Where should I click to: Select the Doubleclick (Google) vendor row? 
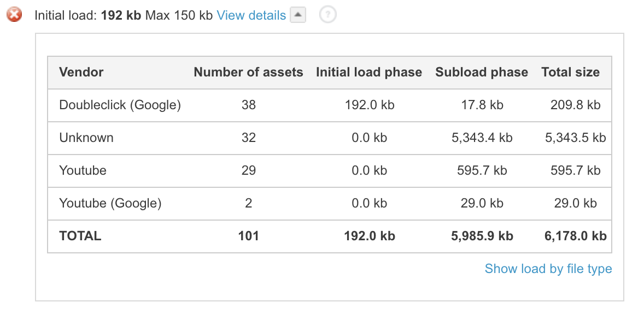[120, 105]
